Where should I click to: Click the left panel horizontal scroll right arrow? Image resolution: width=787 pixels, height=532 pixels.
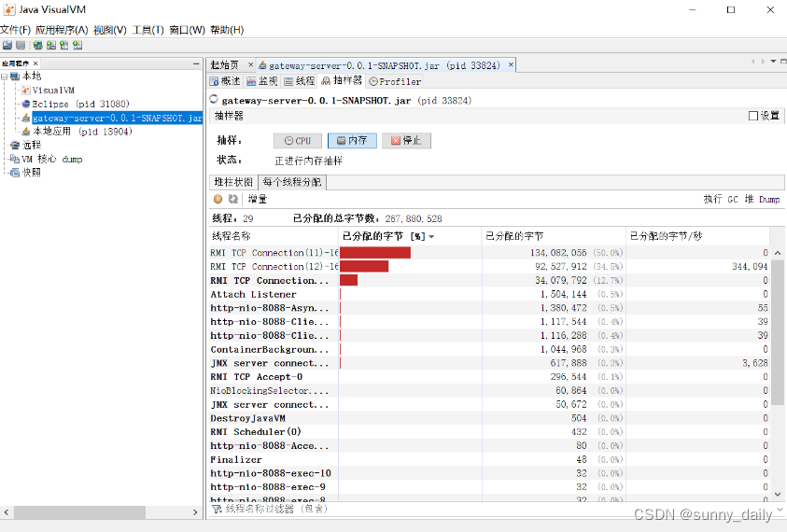[x=195, y=512]
